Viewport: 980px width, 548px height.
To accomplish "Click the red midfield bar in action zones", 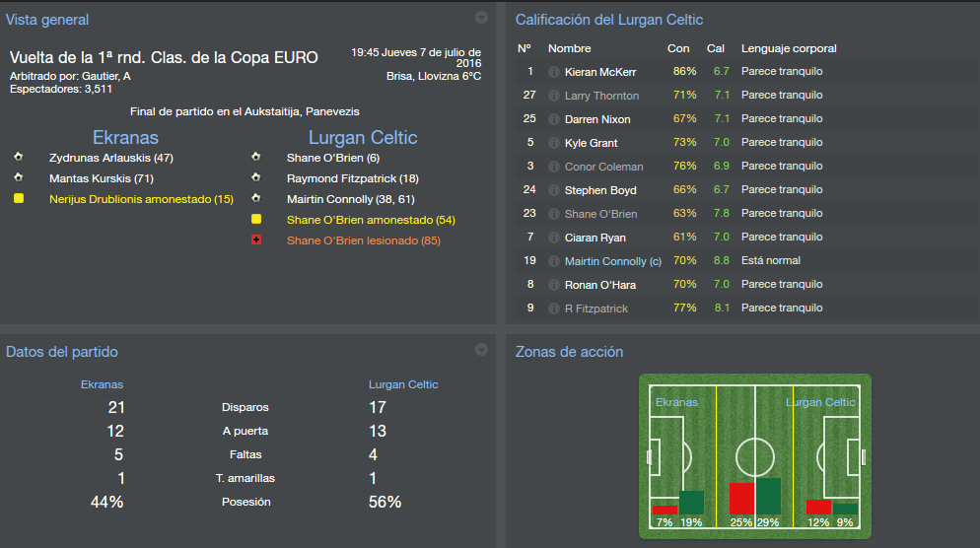I will pos(741,499).
